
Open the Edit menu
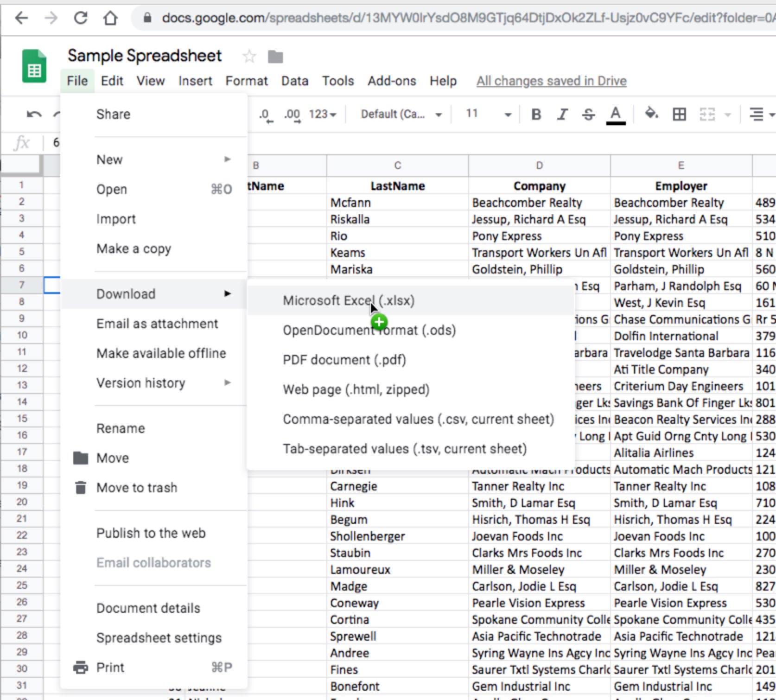tap(112, 81)
